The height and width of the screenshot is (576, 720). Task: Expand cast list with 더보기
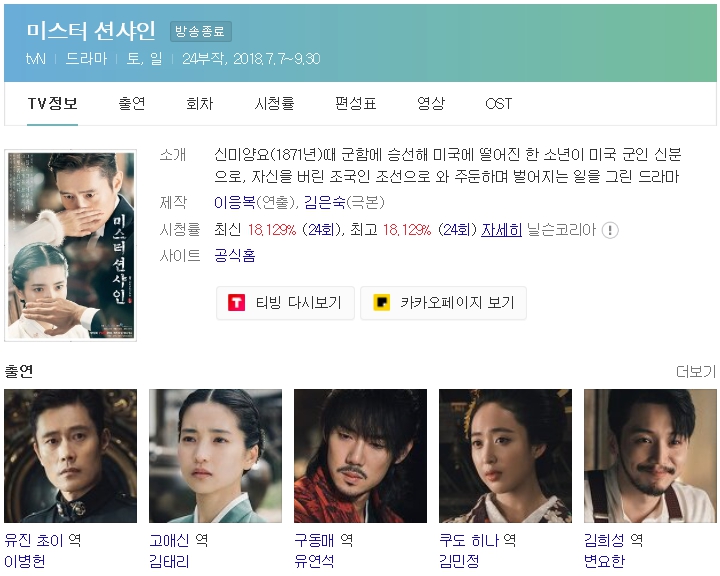click(696, 371)
